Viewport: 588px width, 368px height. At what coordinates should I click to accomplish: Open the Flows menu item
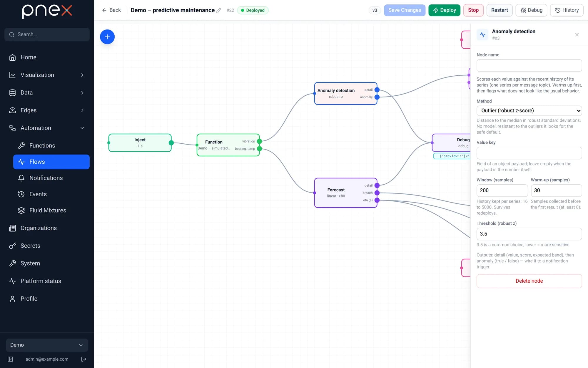click(x=51, y=162)
